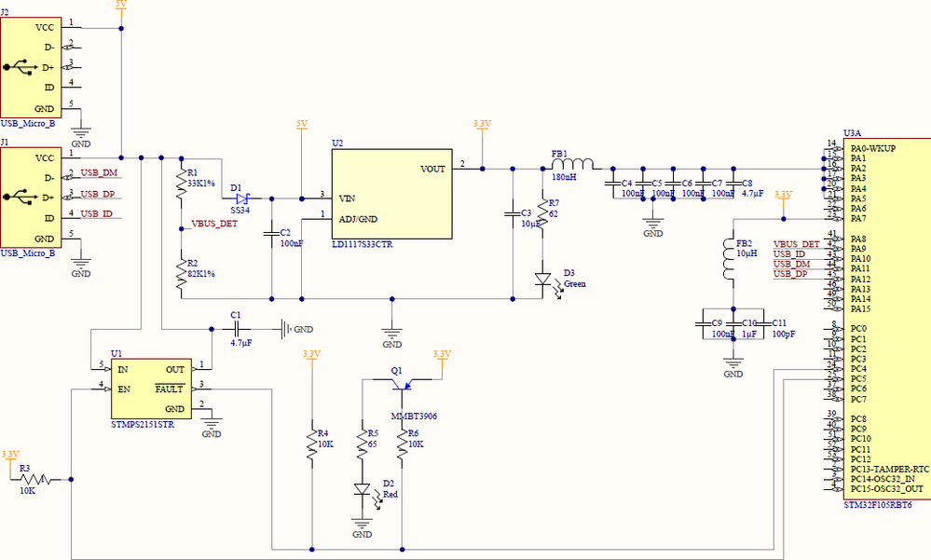The image size is (931, 560).
Task: Click the 3.3V power port above FB2
Action: tap(783, 198)
